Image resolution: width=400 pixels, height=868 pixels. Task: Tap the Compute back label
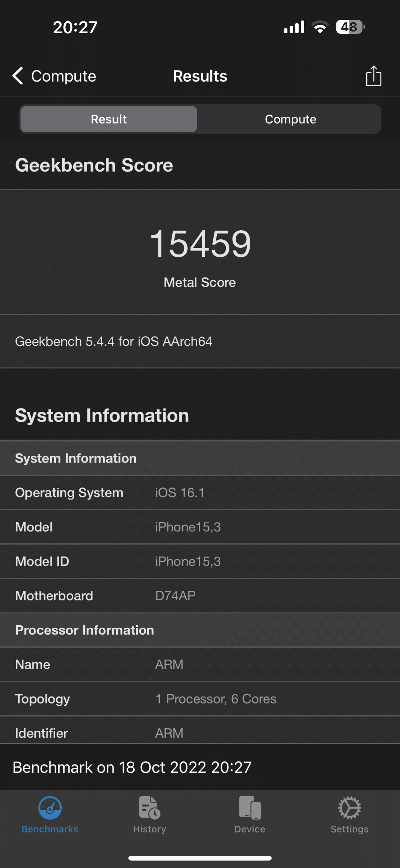pos(64,76)
